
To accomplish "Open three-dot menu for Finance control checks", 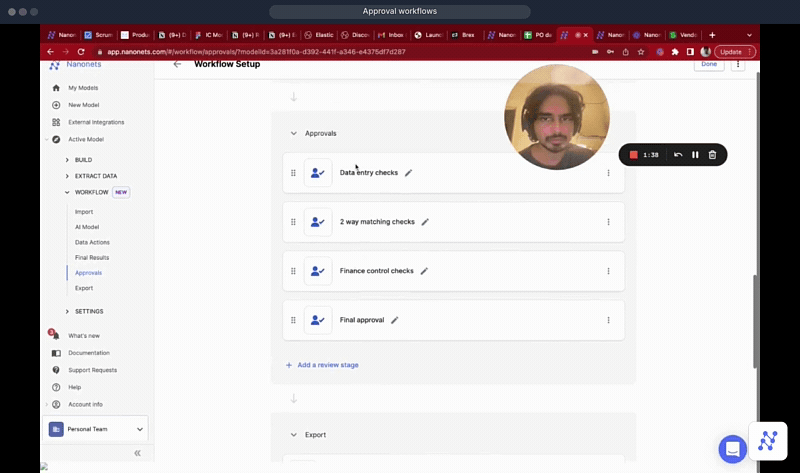I will click(608, 271).
